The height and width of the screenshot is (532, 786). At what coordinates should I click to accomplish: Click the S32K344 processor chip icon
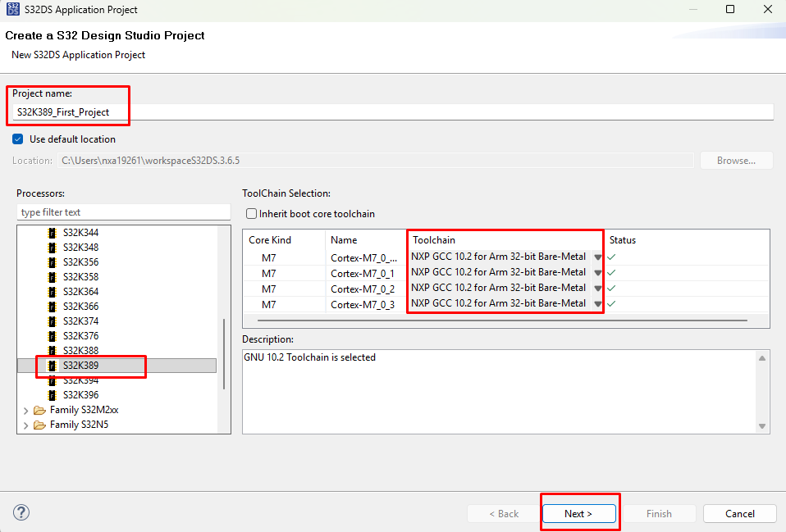coord(53,233)
